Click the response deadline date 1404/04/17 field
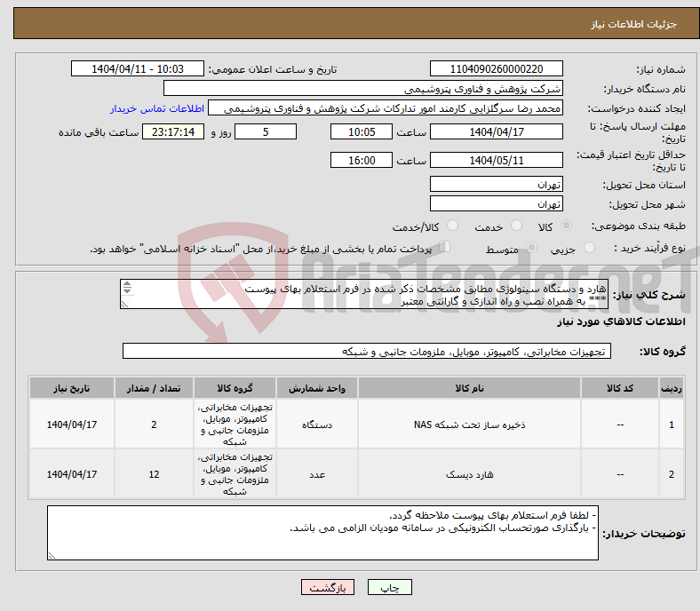This screenshot has width=700, height=611. (x=496, y=132)
